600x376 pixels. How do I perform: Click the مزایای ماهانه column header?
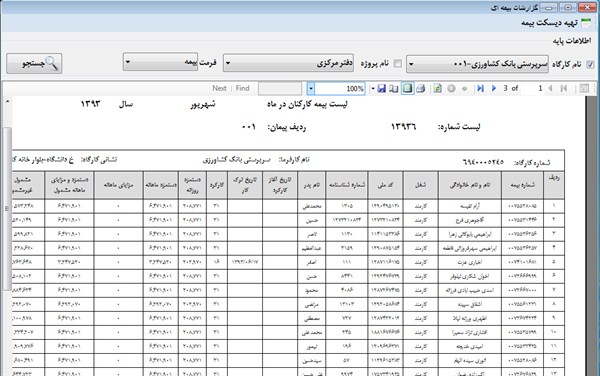point(119,185)
